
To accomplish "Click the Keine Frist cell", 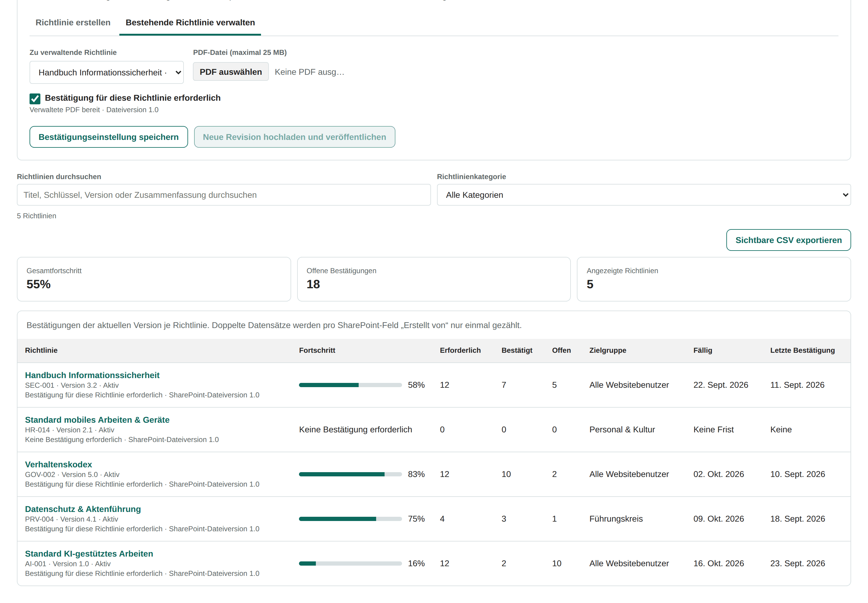I will [x=713, y=430].
